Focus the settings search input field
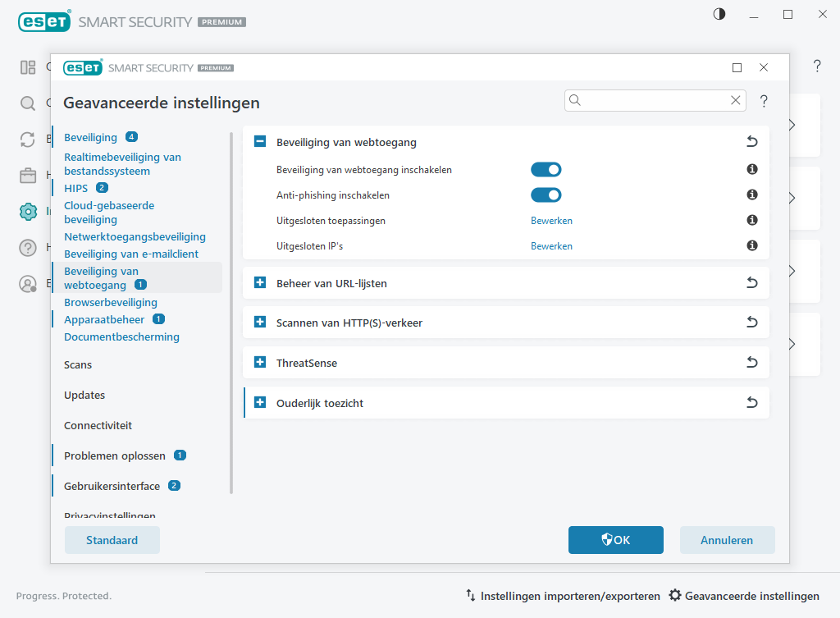The image size is (840, 618). tap(652, 100)
